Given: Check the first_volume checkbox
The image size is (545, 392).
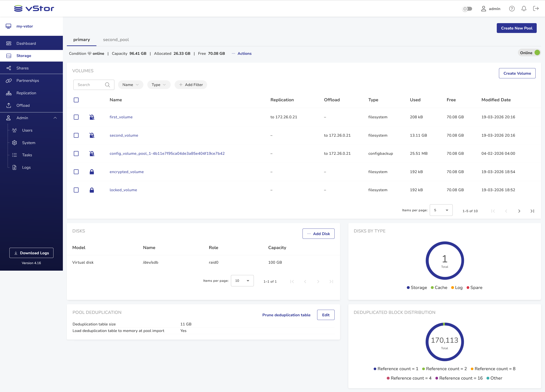Looking at the screenshot, I should (x=76, y=117).
